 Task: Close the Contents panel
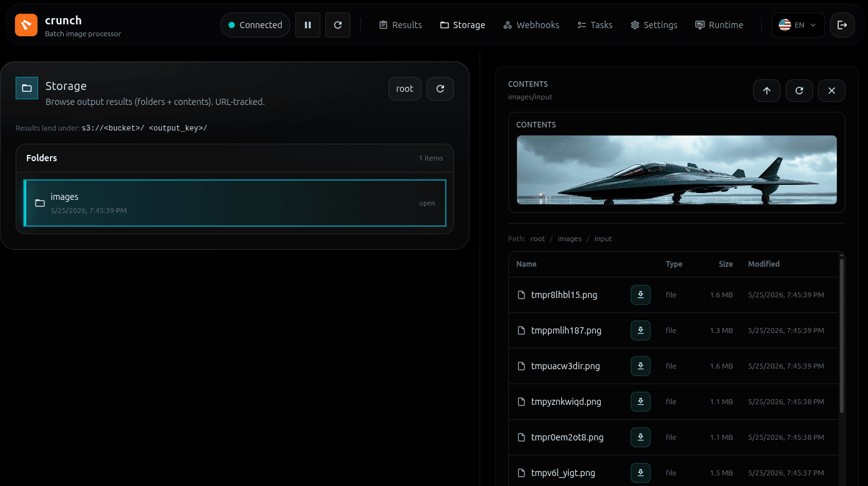(x=832, y=91)
